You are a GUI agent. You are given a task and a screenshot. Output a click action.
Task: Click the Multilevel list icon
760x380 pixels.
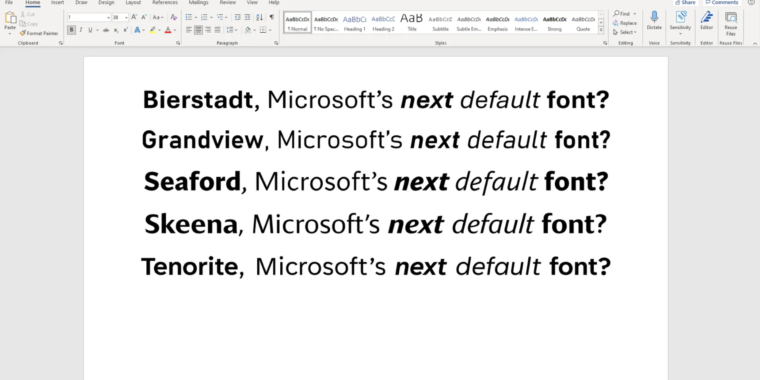[x=220, y=17]
